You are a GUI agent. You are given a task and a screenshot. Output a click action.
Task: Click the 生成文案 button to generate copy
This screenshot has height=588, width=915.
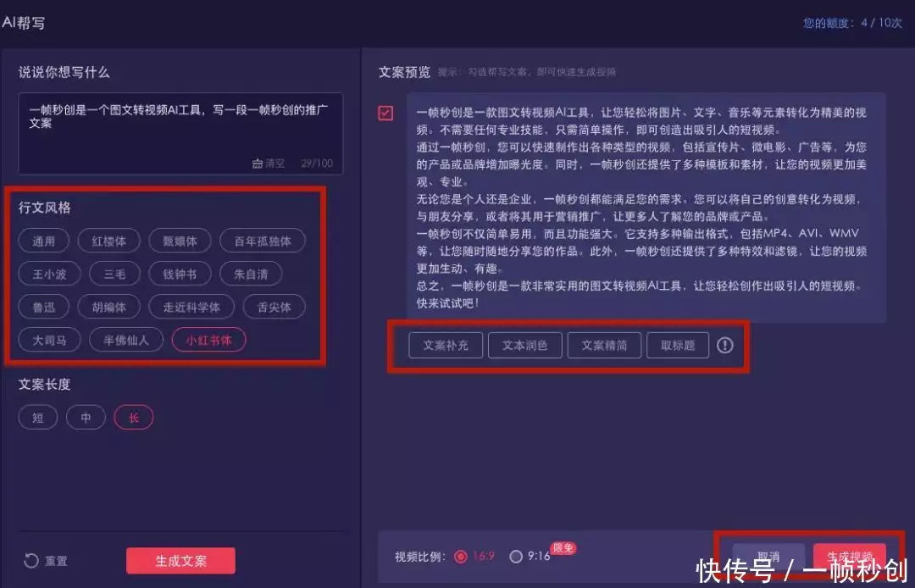180,561
